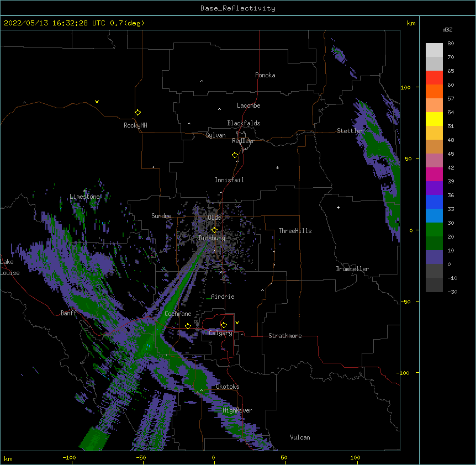The height and width of the screenshot is (465, 476).
Task: Click the Stettler label
Action: point(350,131)
